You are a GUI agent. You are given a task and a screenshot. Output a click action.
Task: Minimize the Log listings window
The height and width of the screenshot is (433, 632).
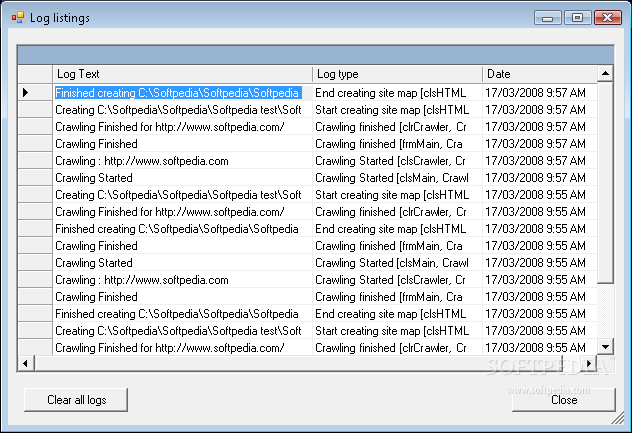pos(547,18)
